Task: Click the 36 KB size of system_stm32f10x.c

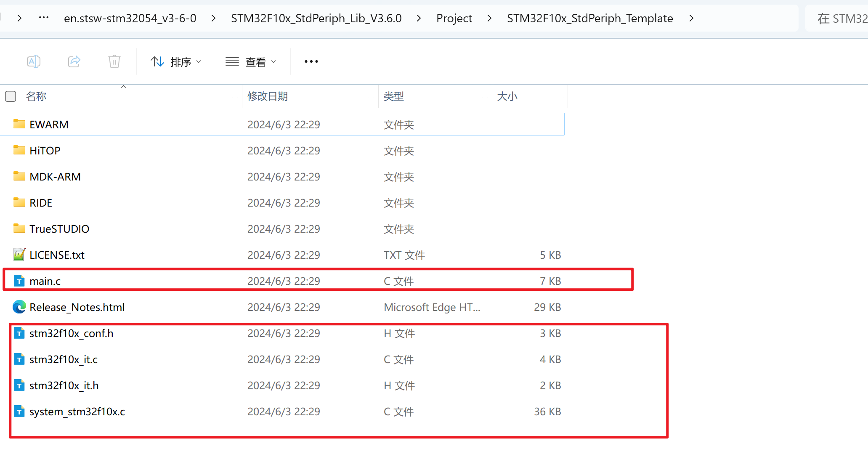Action: pos(547,412)
